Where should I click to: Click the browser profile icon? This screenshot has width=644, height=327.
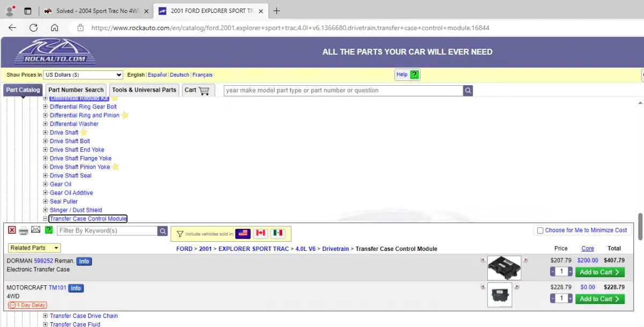point(10,11)
